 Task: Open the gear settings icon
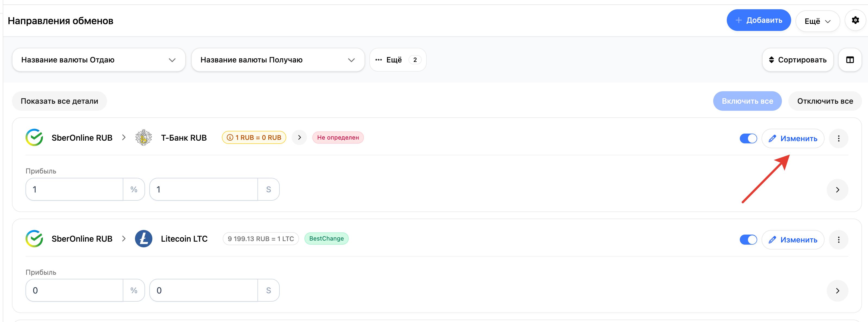pos(855,20)
